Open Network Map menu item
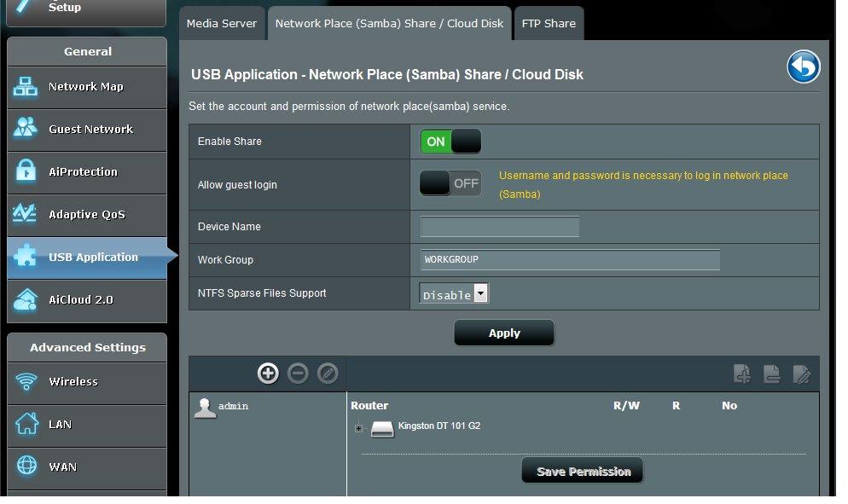Image resolution: width=848 pixels, height=504 pixels. click(87, 87)
